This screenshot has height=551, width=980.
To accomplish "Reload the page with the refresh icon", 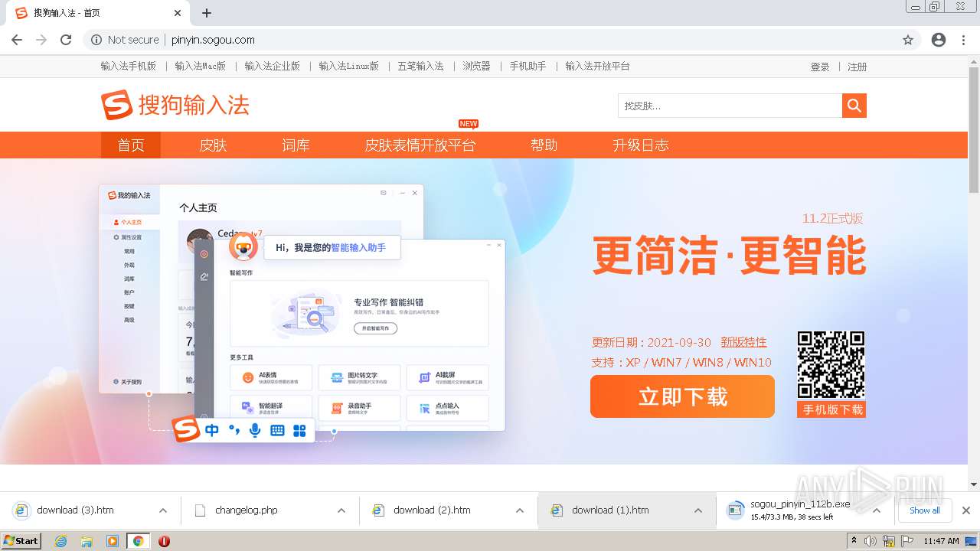I will pos(66,40).
